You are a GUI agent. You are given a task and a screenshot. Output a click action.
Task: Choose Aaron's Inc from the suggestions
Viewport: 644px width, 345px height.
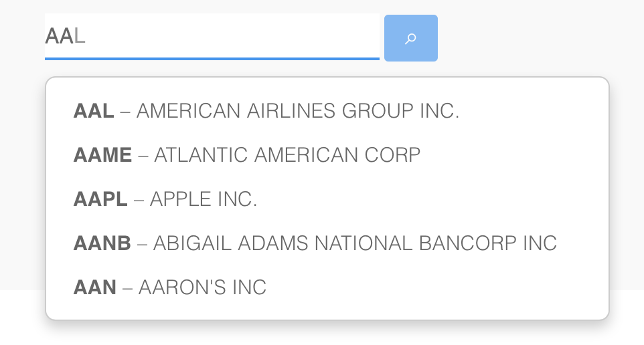(x=202, y=287)
